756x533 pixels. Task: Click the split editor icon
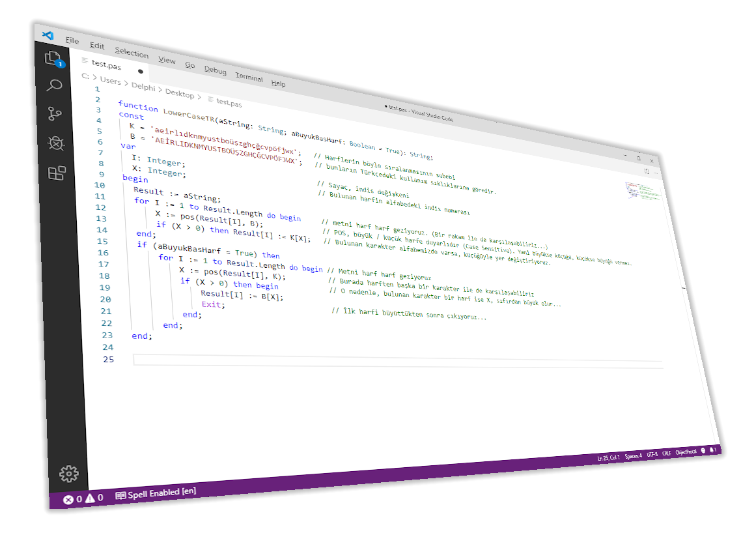click(x=647, y=171)
